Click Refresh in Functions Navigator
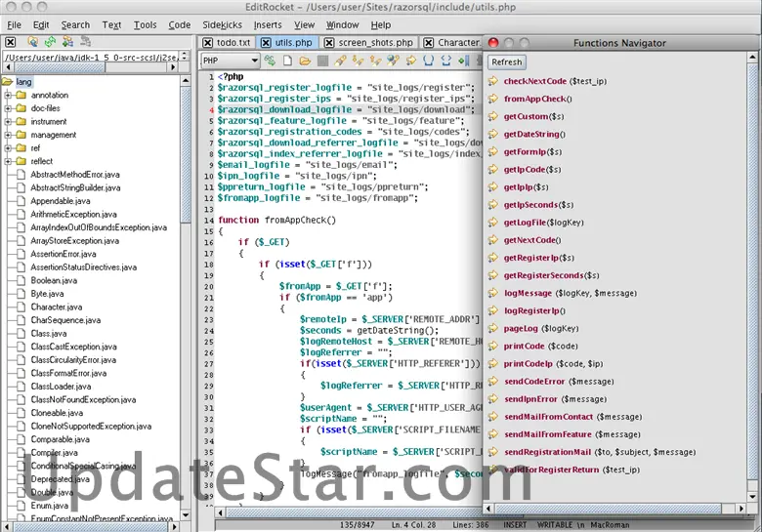762x532 pixels. (x=506, y=62)
